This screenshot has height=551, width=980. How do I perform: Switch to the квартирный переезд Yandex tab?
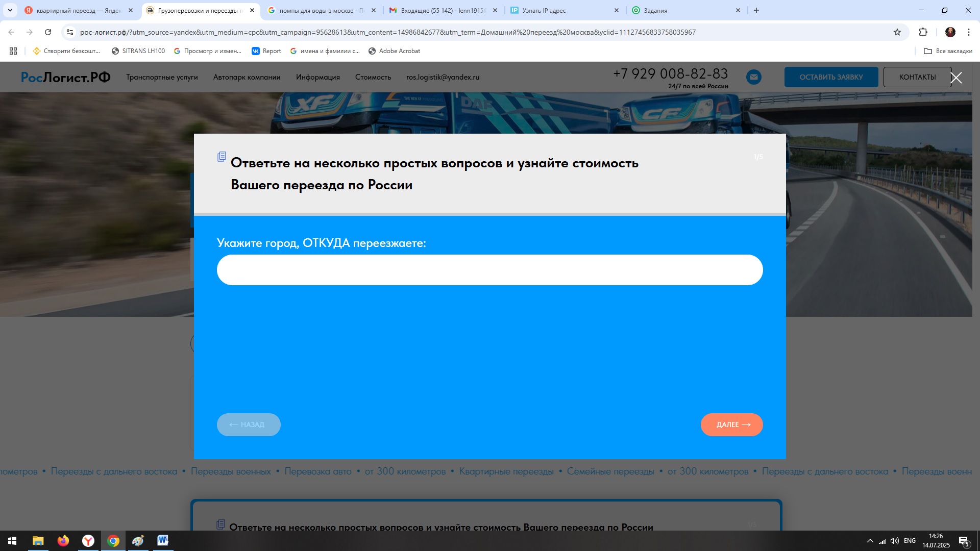(79, 10)
